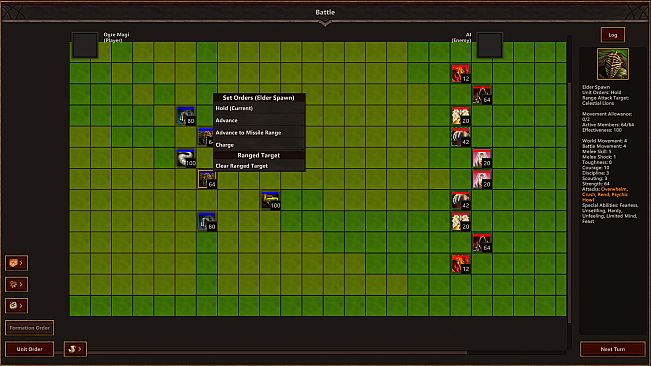Image resolution: width=651 pixels, height=366 pixels.
Task: Target the lower enemy lion unit with 20
Action: [x=461, y=222]
